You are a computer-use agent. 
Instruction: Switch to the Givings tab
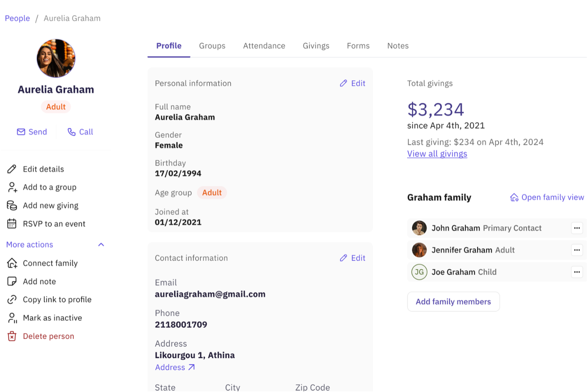(x=316, y=46)
